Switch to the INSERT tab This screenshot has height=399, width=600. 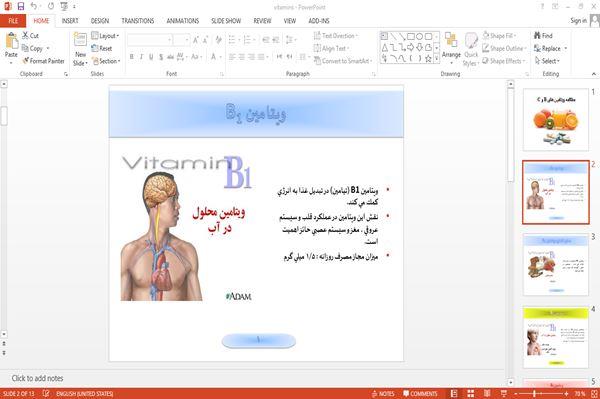click(x=70, y=21)
